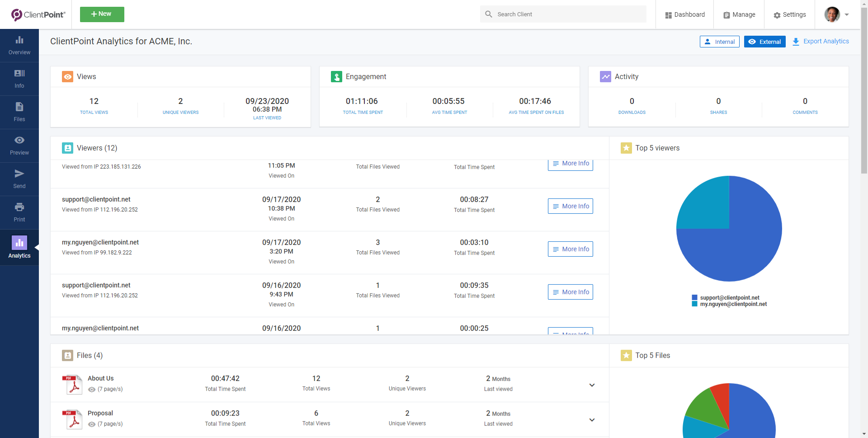This screenshot has height=438, width=868.
Task: Click the About Us file name
Action: click(101, 378)
